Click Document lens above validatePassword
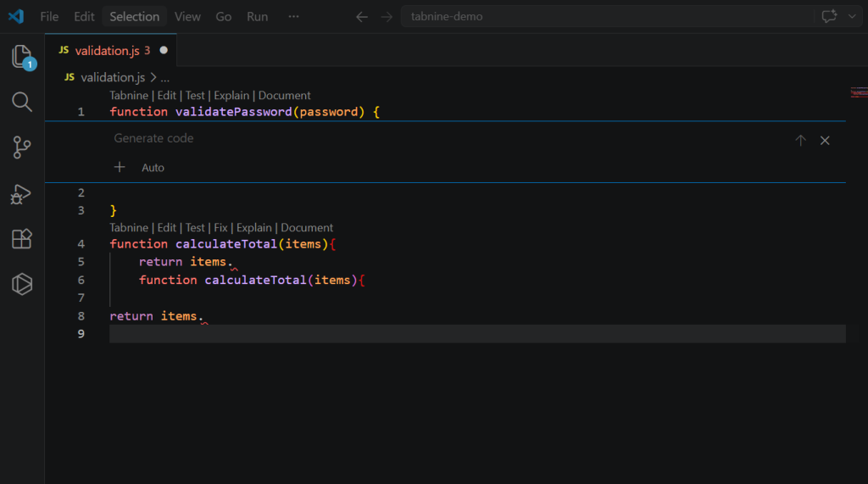 coord(285,95)
